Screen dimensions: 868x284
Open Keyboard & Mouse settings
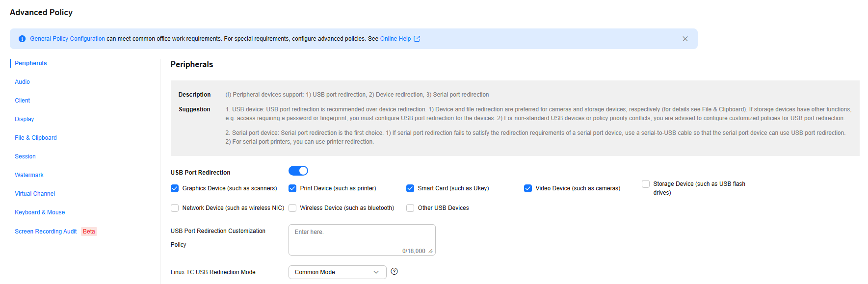click(x=40, y=212)
